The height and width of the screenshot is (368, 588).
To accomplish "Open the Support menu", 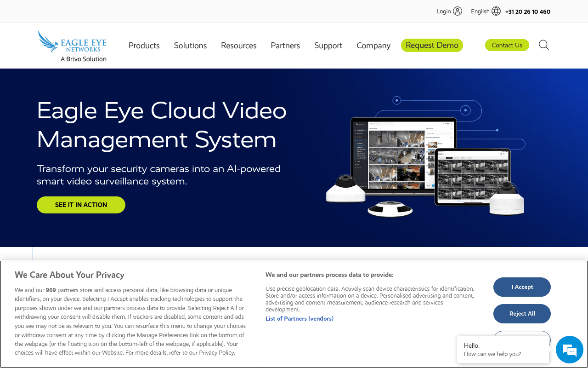I will 328,46.
